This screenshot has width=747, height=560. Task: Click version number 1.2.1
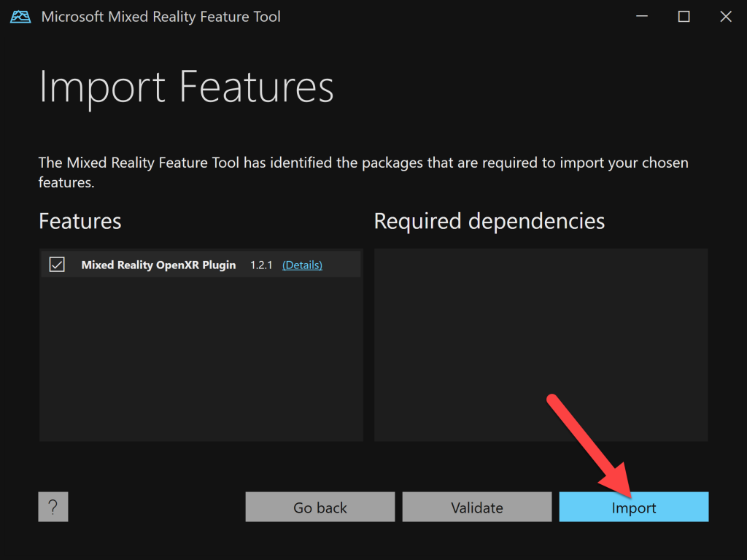(x=261, y=265)
